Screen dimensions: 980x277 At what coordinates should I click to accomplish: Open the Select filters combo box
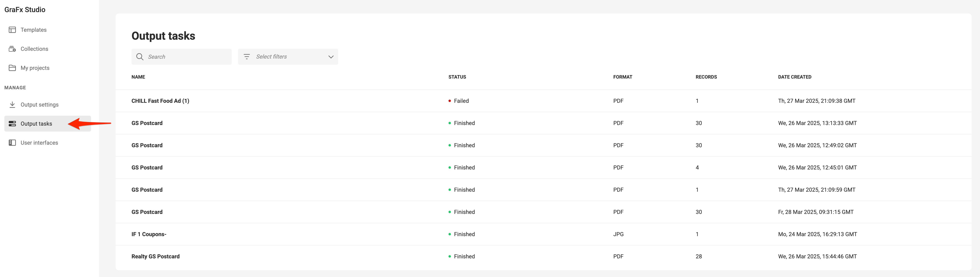click(288, 57)
